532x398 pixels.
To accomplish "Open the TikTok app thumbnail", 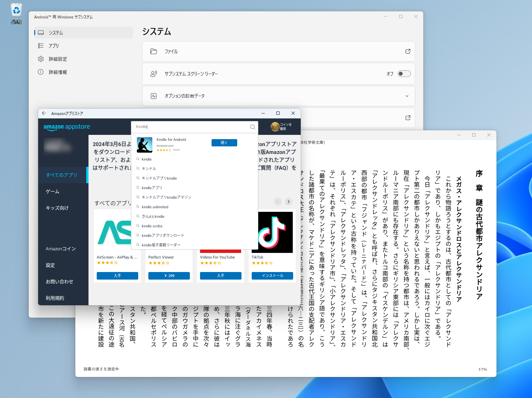I will [x=272, y=232].
